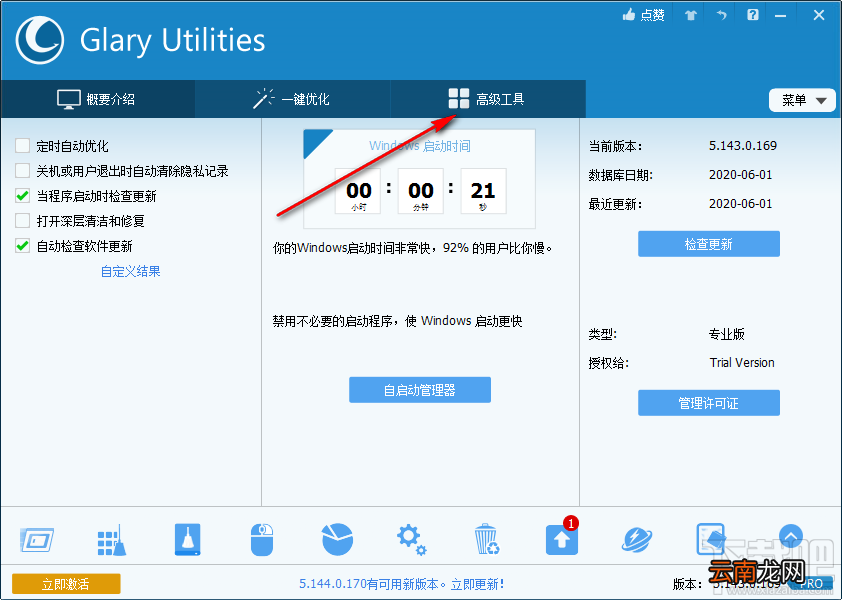Open the help question mark icon
This screenshot has height=600, width=842.
click(x=753, y=15)
